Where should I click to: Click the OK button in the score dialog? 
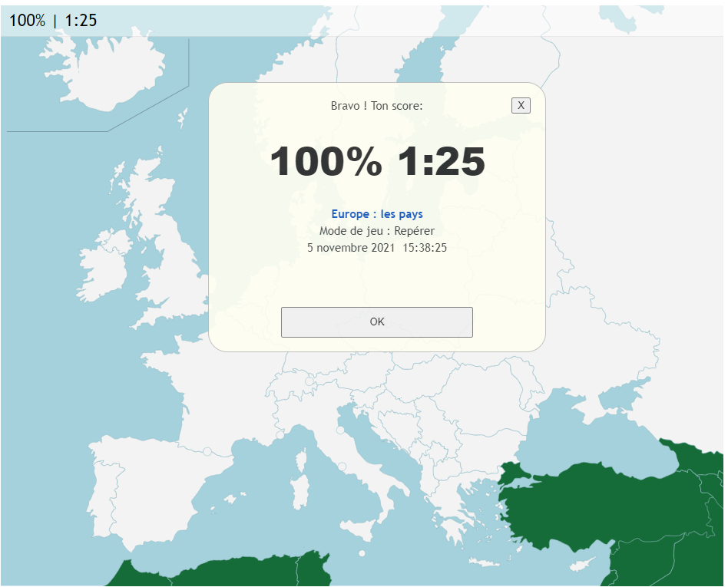(x=376, y=322)
